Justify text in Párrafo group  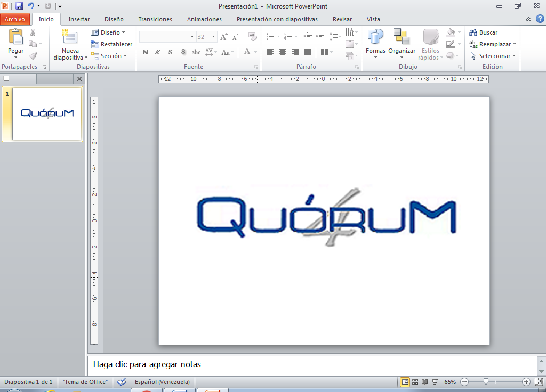[x=308, y=52]
